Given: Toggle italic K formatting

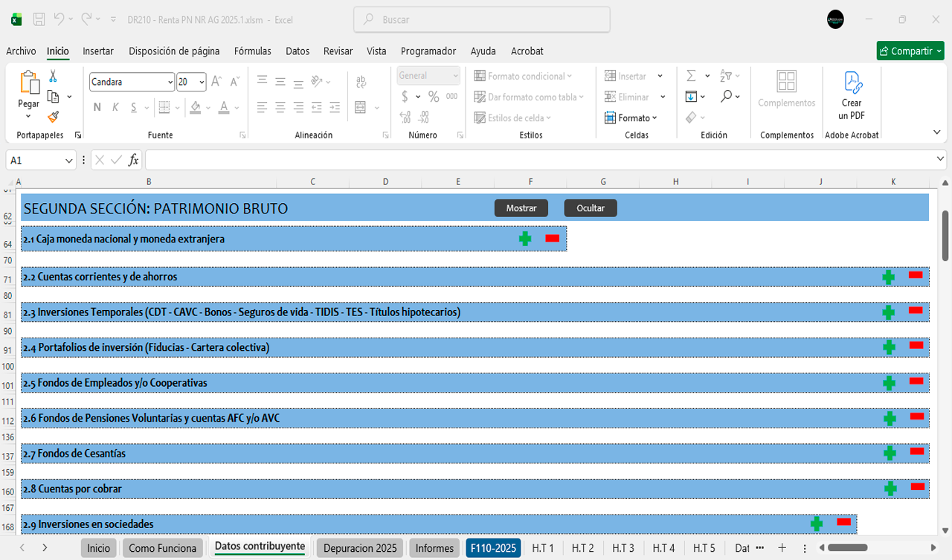Looking at the screenshot, I should [x=115, y=107].
